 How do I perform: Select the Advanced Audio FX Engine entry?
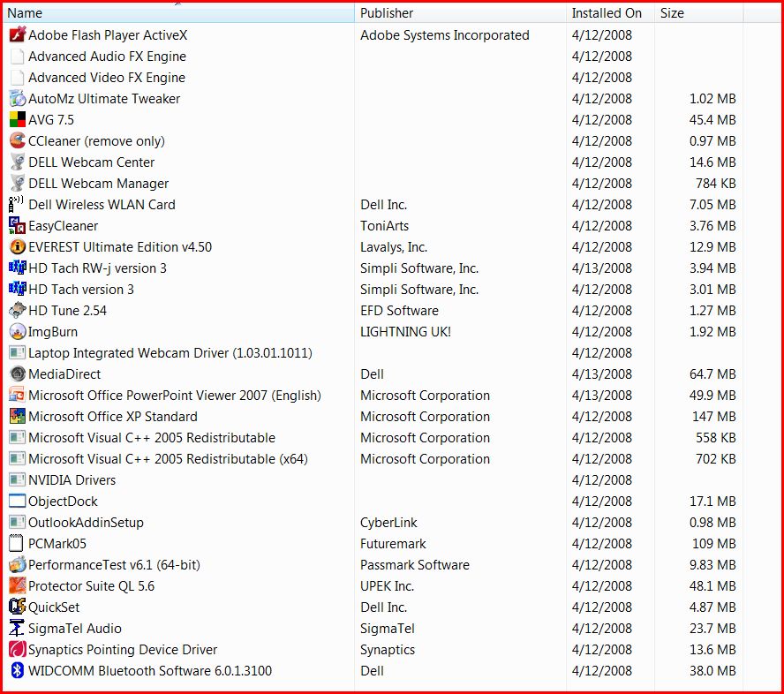coord(107,56)
